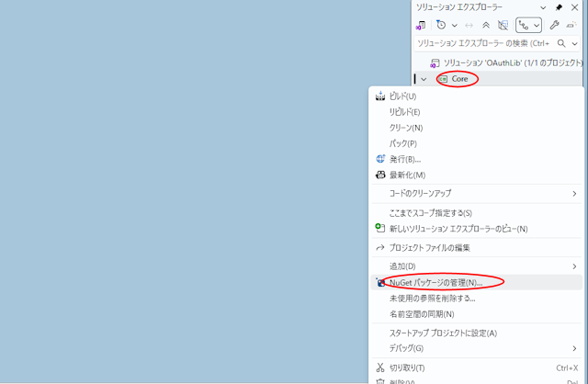Select the Core project in the tree

[x=459, y=79]
